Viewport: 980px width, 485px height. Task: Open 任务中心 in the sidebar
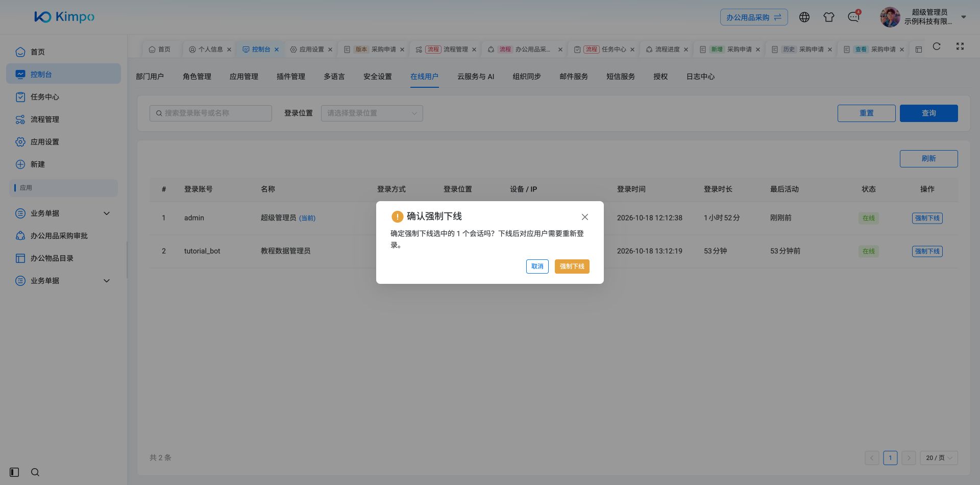pyautogui.click(x=63, y=96)
